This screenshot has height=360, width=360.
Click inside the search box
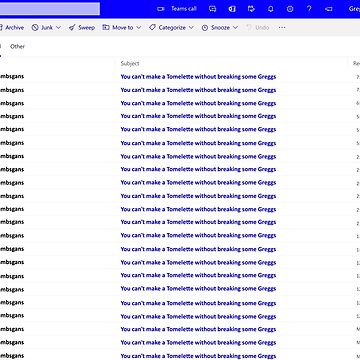[x=50, y=9]
